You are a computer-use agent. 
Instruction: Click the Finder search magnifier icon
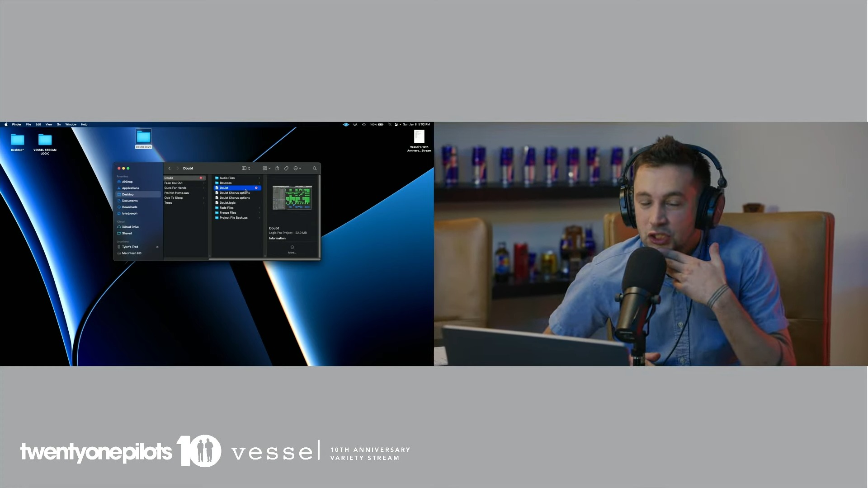coord(315,168)
